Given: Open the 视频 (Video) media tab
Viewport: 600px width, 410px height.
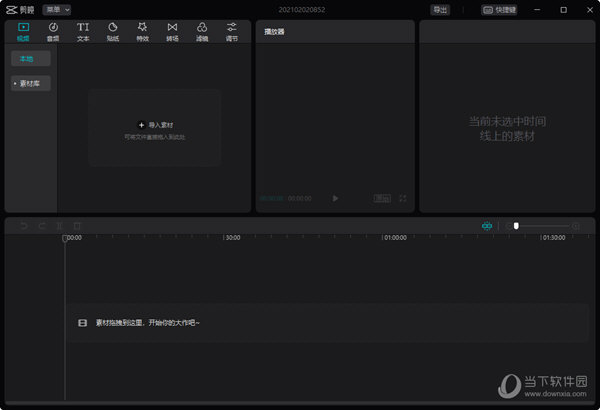Looking at the screenshot, I should [24, 31].
